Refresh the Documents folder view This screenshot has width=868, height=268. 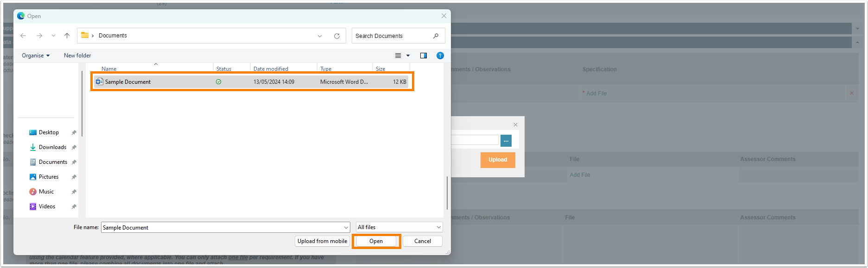337,36
